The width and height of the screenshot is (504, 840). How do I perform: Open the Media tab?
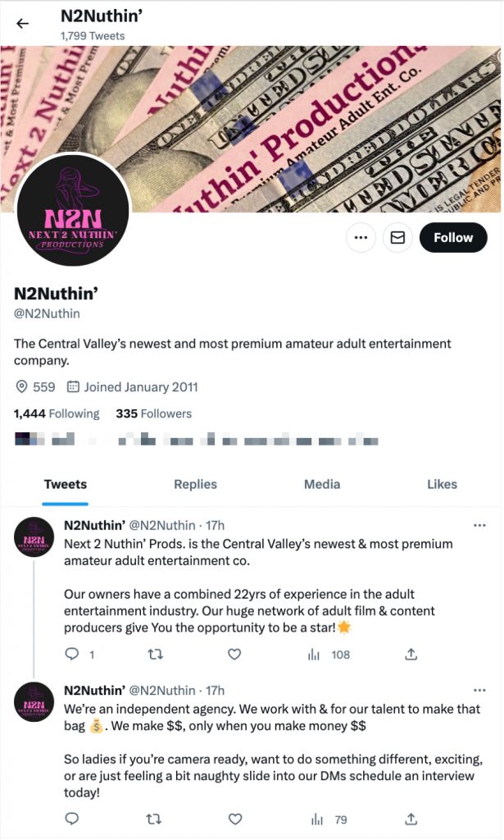point(321,484)
